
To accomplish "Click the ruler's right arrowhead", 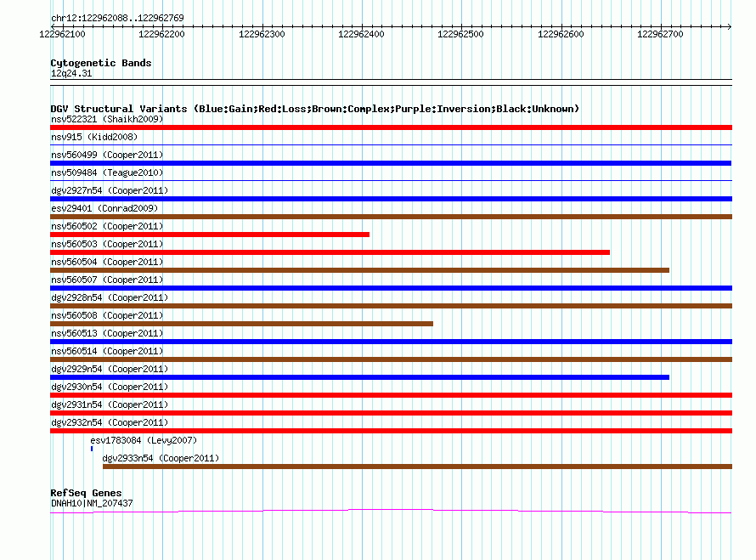I will pyautogui.click(x=730, y=27).
